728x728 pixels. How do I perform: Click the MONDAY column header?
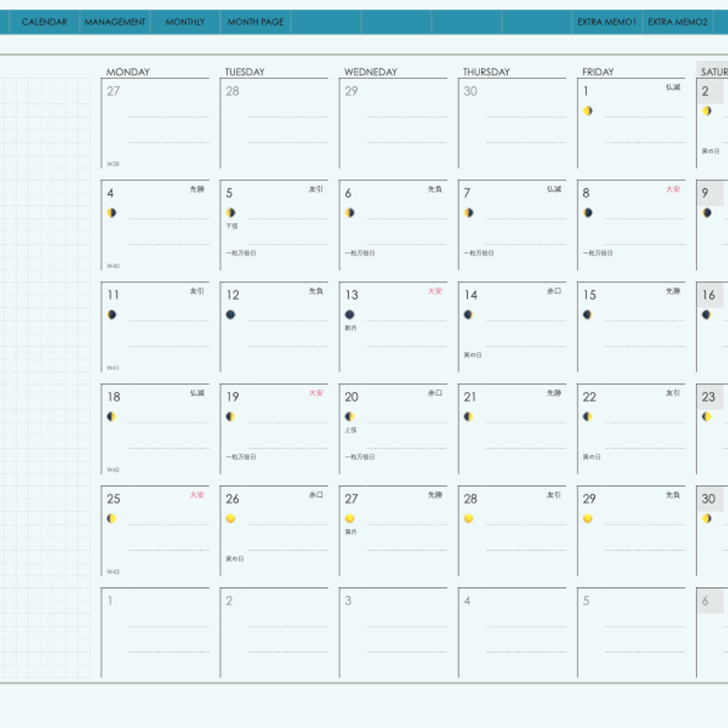pyautogui.click(x=128, y=72)
